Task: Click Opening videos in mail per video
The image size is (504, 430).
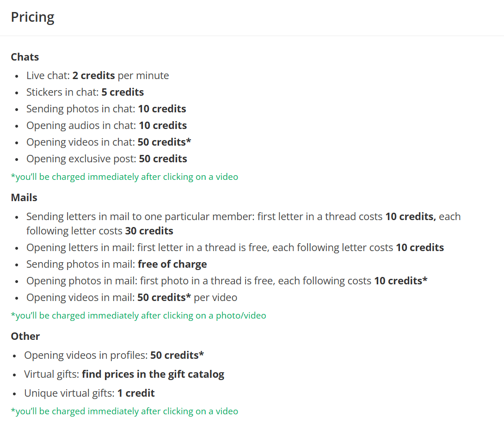Action: coord(132,298)
